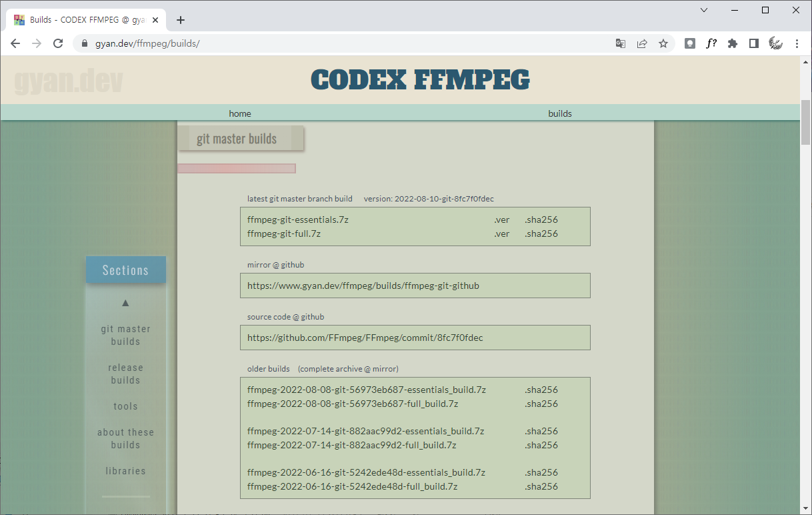Translate this page icon
Screen dimensions: 812x515
[621, 43]
